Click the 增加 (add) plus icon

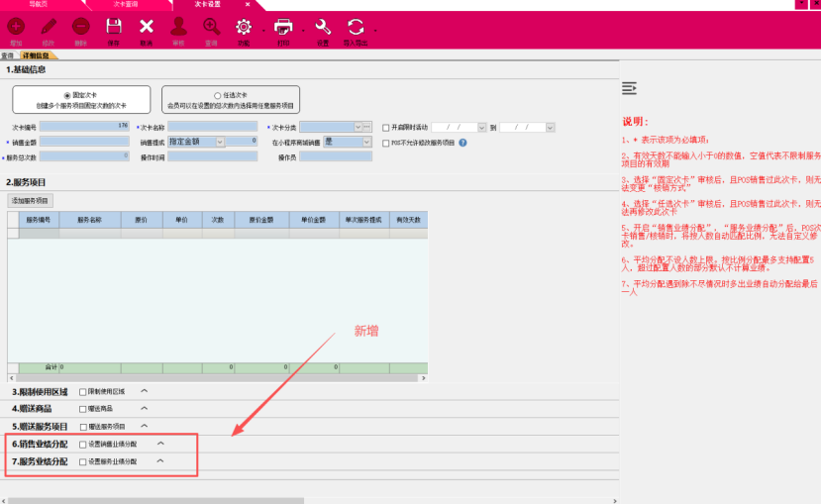click(x=16, y=26)
